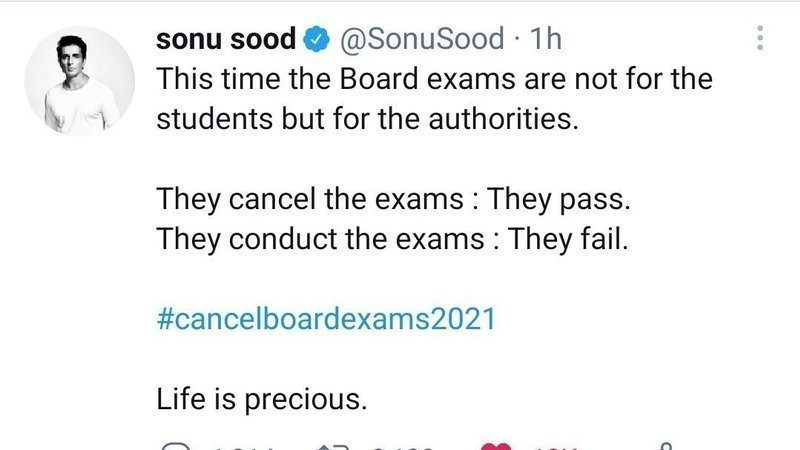The width and height of the screenshot is (800, 450).
Task: Tap the reply speech bubble icon
Action: tap(176, 445)
